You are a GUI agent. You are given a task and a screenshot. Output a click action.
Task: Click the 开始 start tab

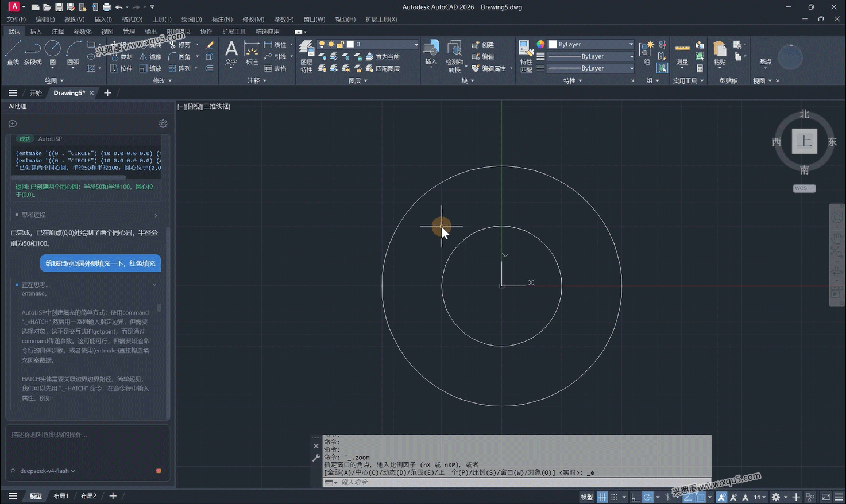click(36, 93)
